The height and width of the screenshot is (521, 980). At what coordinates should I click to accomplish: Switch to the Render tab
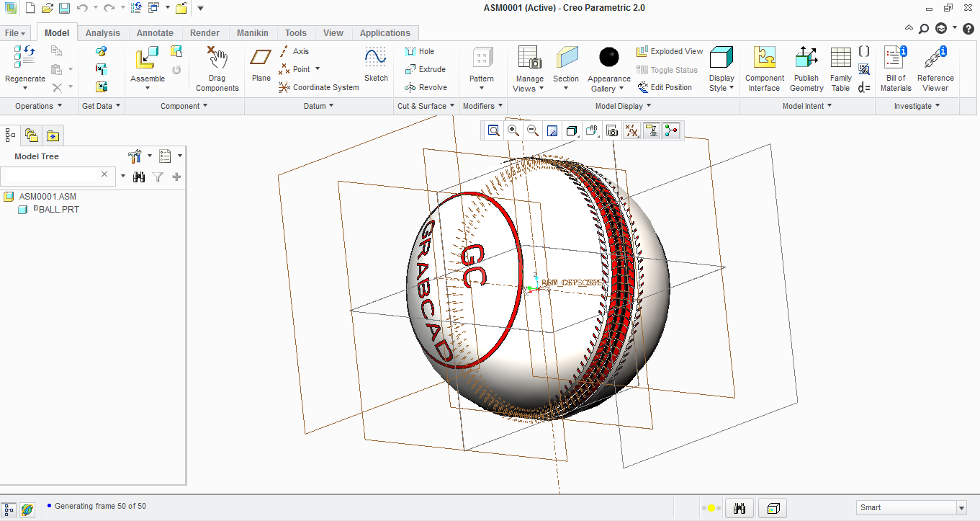click(205, 33)
